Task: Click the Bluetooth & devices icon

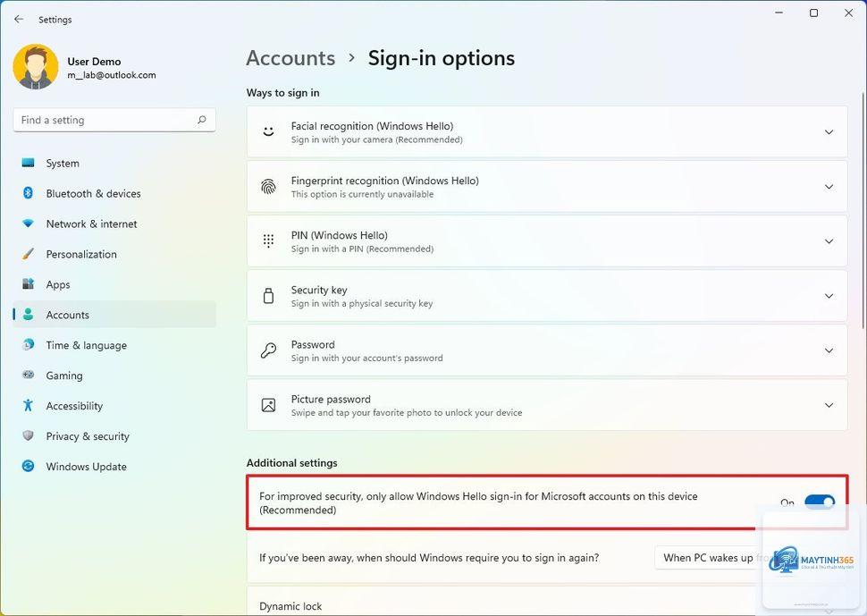Action: point(29,193)
